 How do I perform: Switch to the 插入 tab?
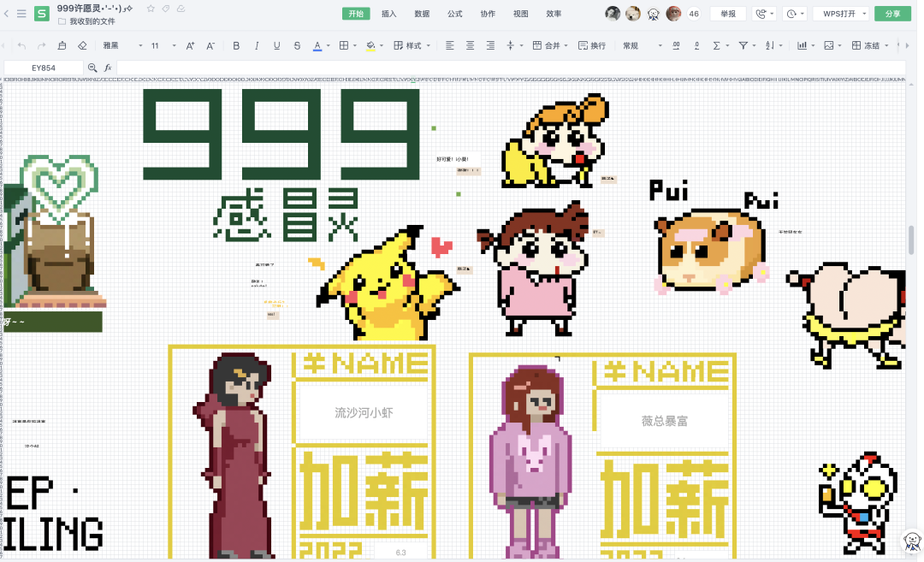(x=389, y=14)
